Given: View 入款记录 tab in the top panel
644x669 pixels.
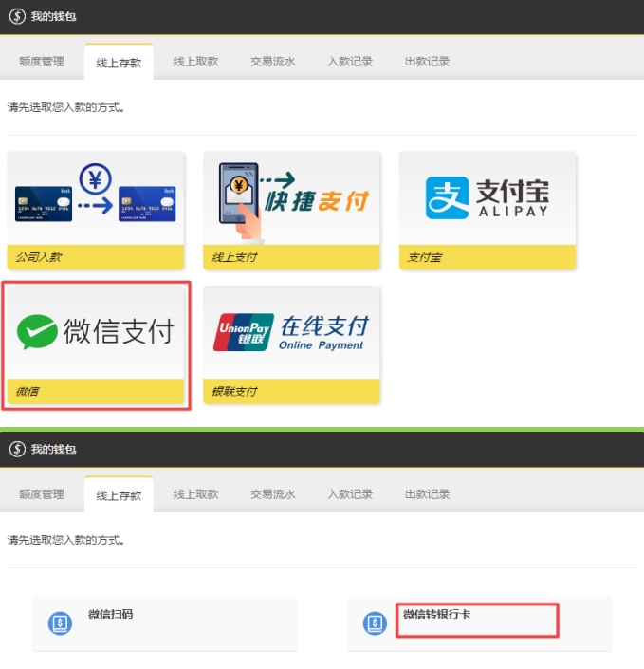Looking at the screenshot, I should click(350, 62).
